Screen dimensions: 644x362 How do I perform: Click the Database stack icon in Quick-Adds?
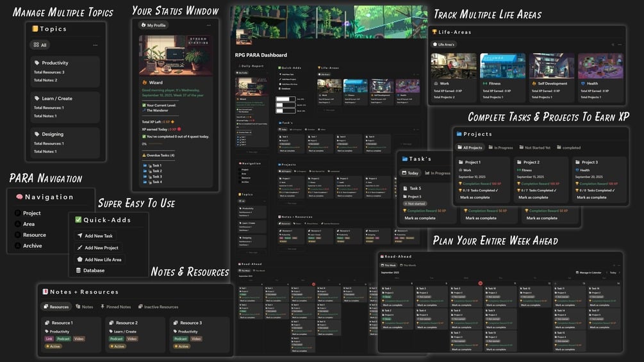coord(78,270)
